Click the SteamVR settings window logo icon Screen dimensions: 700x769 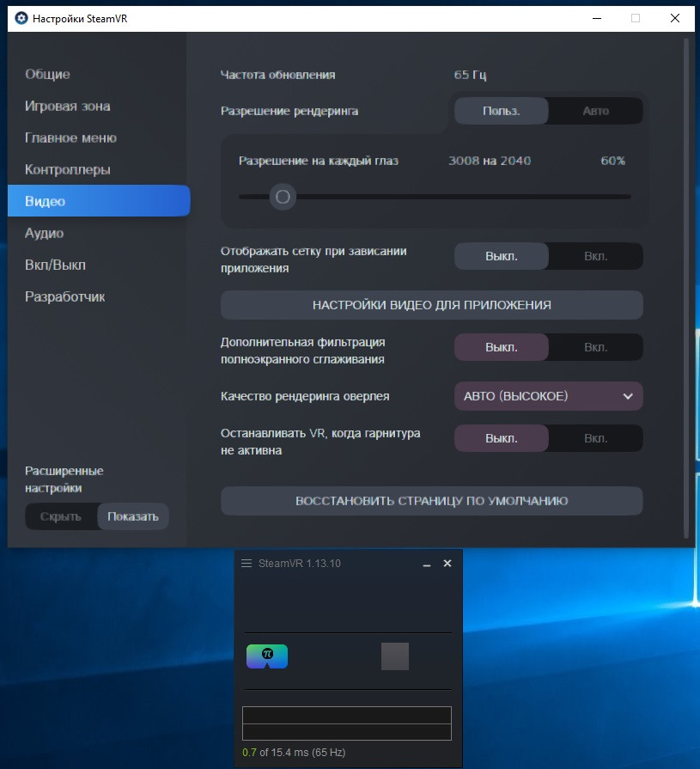(x=21, y=19)
